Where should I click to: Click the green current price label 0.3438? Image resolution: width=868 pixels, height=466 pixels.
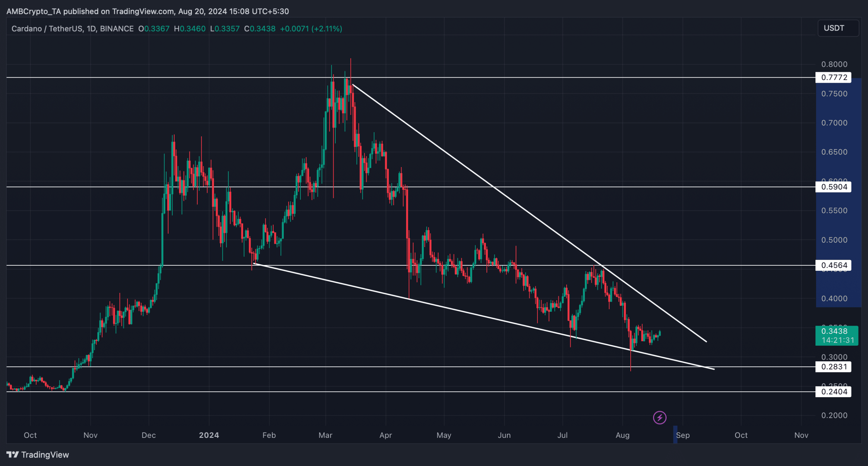click(836, 336)
